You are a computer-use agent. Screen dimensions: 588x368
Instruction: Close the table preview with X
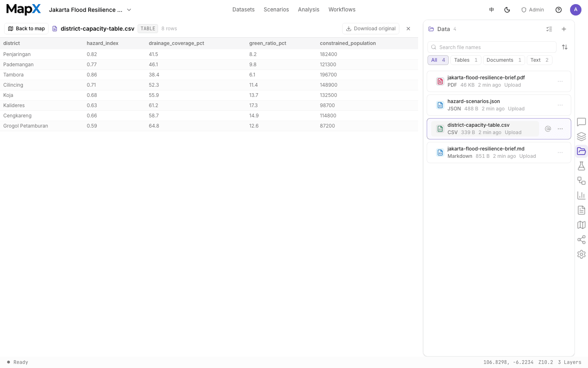pyautogui.click(x=408, y=29)
